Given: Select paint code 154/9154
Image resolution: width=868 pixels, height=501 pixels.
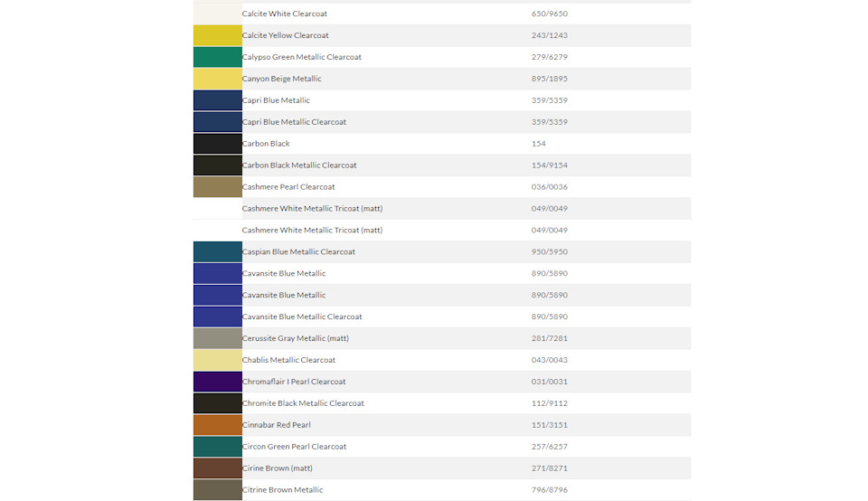Looking at the screenshot, I should [x=550, y=165].
